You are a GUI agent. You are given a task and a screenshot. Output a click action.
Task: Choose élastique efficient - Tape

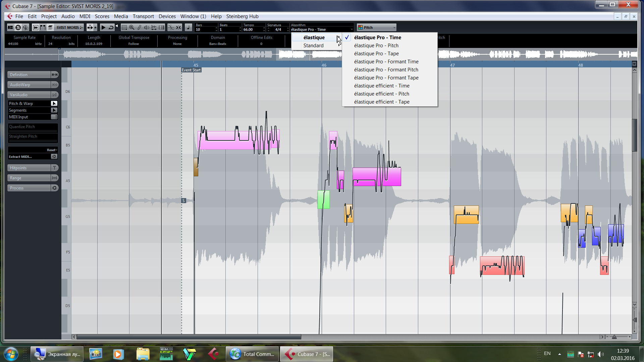point(390,102)
